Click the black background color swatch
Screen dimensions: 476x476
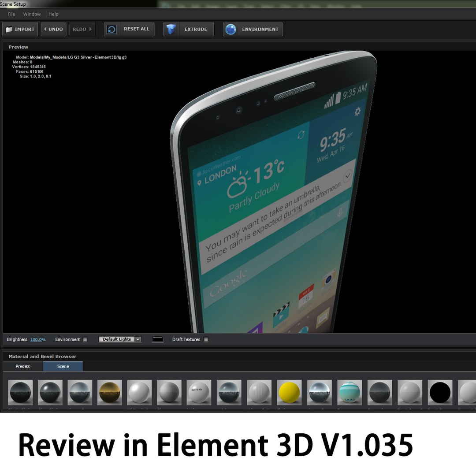[157, 339]
